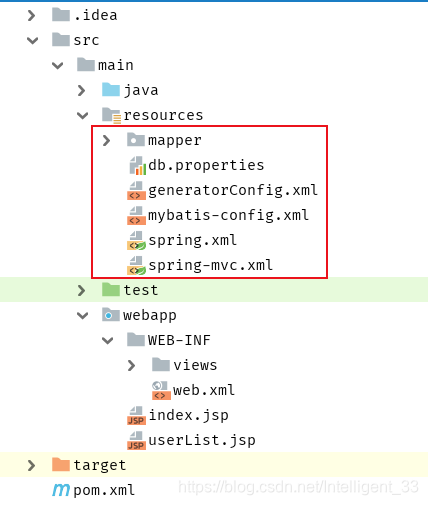Click the index.jsp JSP file icon
Image resolution: width=428 pixels, height=505 pixels.
coord(136,415)
